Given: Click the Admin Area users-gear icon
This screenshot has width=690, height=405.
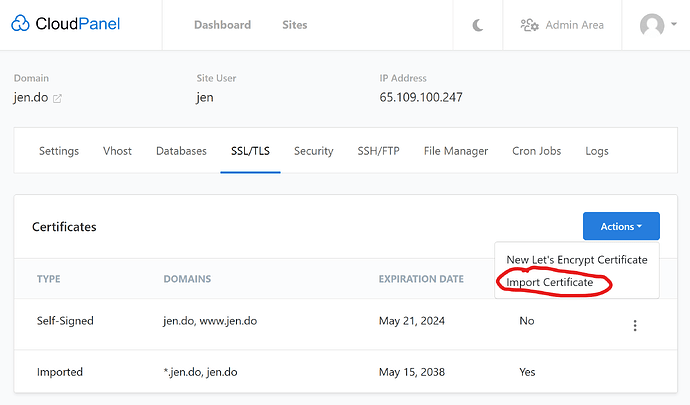Looking at the screenshot, I should pyautogui.click(x=529, y=25).
